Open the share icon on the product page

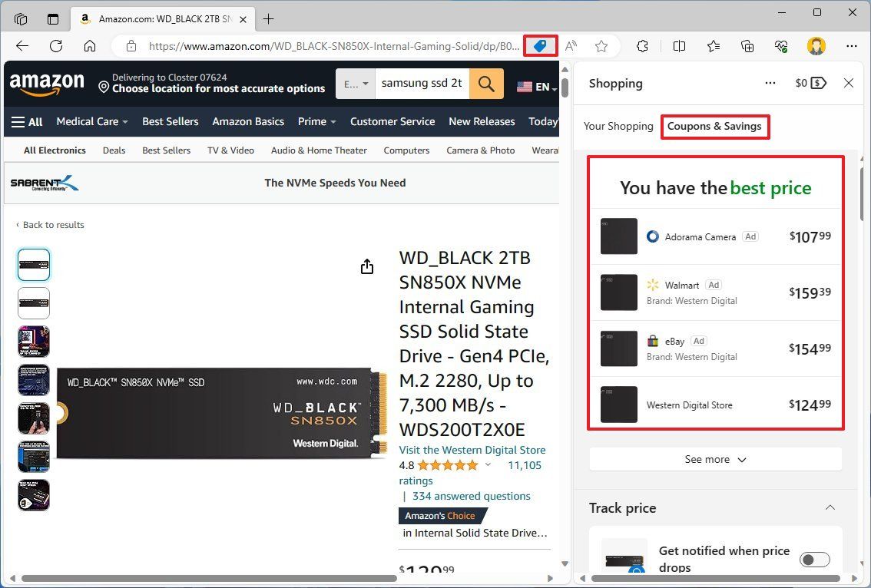[367, 266]
